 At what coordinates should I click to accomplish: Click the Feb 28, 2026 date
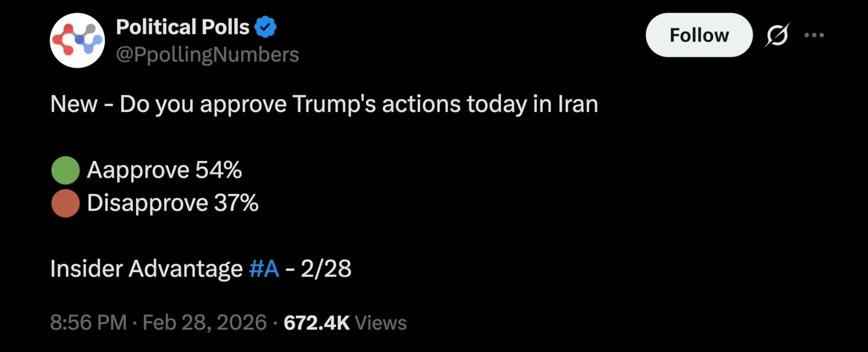click(x=205, y=322)
